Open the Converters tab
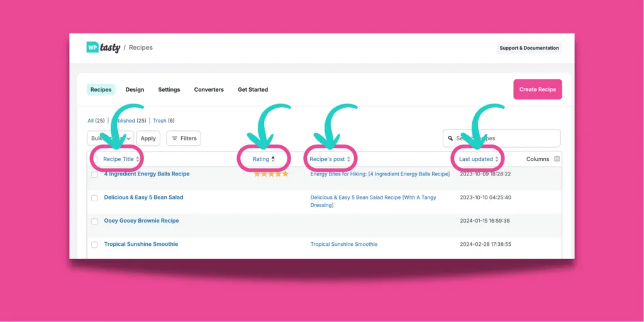Image resolution: width=644 pixels, height=322 pixels. click(209, 89)
